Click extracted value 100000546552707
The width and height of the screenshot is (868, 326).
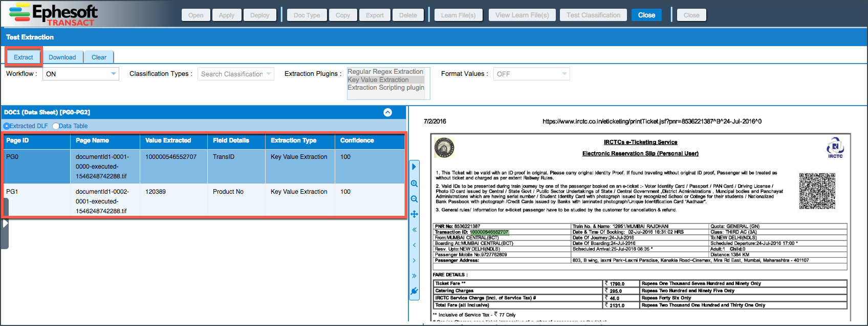pyautogui.click(x=171, y=157)
